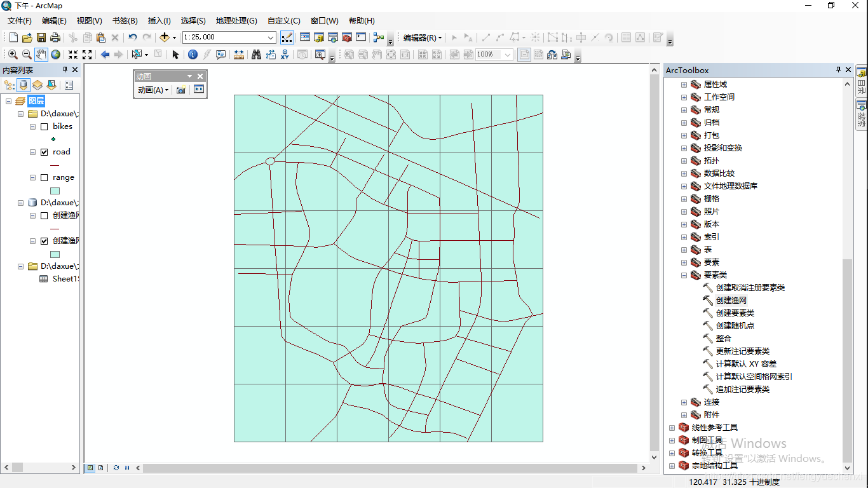Open the 帮助(H) menu
The width and height of the screenshot is (868, 488).
[362, 21]
